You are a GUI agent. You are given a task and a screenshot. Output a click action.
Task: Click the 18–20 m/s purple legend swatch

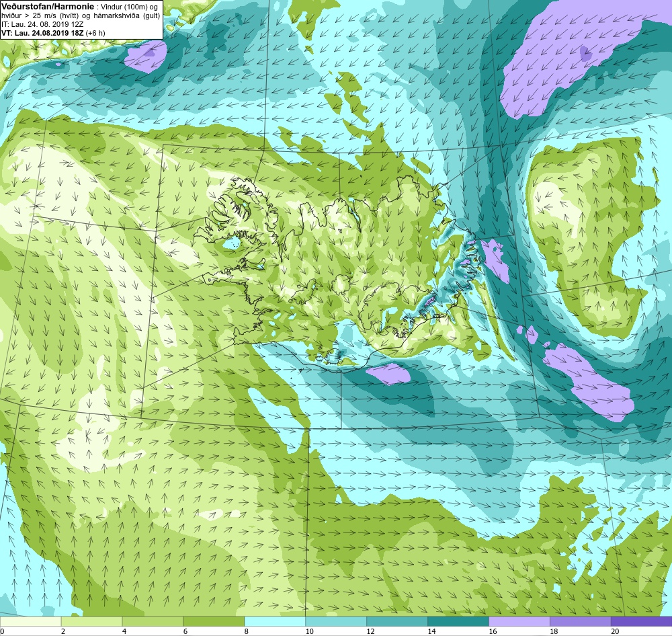pos(581,621)
